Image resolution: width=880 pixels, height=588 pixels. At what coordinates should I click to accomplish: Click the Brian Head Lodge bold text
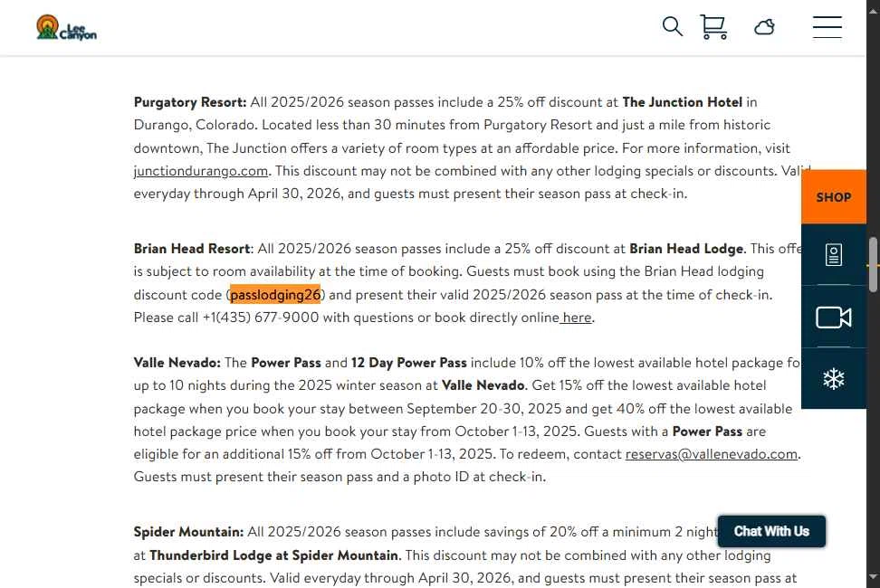(686, 248)
